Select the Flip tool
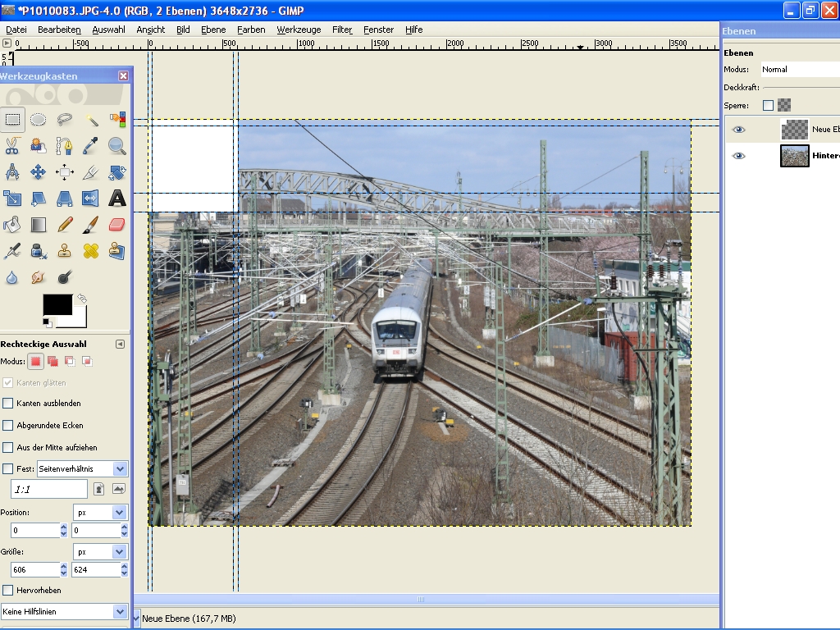 click(x=91, y=199)
